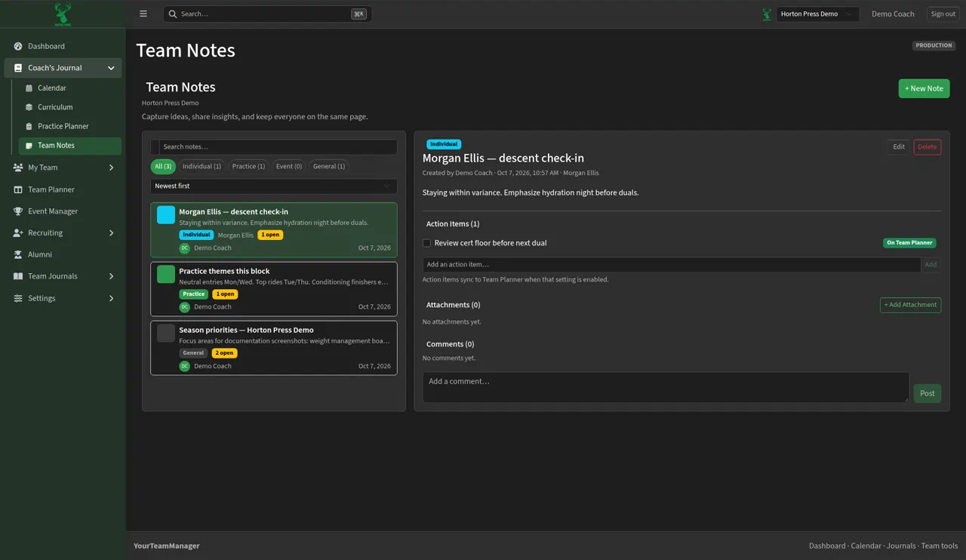Select the Curriculum layers icon
The height and width of the screenshot is (560, 966).
(29, 107)
